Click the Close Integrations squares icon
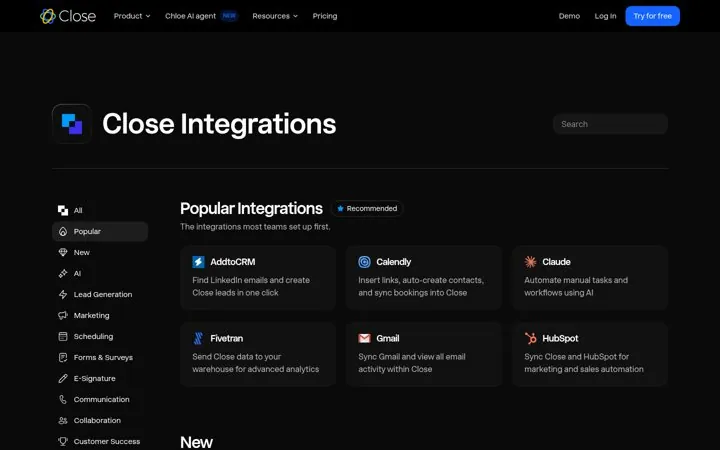The height and width of the screenshot is (450, 720). pyautogui.click(x=72, y=124)
